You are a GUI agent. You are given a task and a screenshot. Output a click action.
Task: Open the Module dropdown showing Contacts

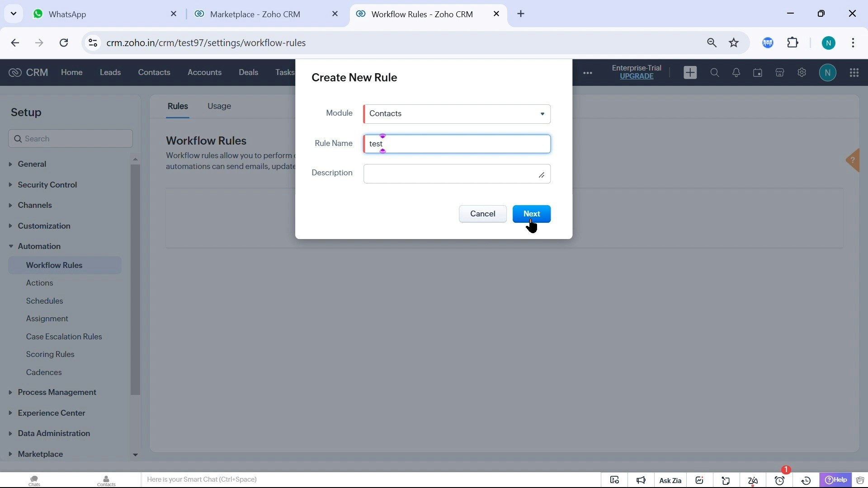[457, 114]
